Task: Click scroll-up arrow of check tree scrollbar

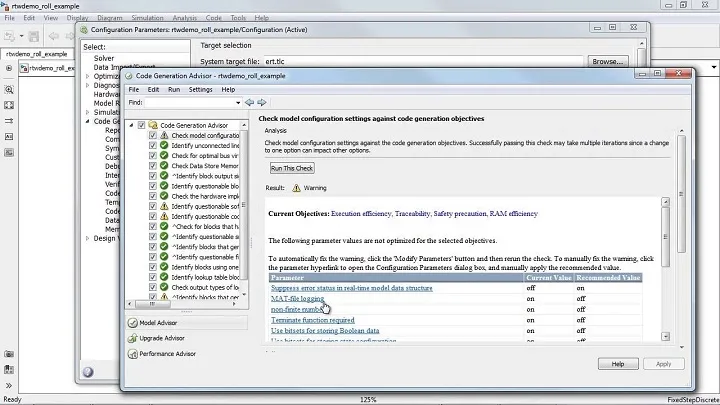Action: click(244, 125)
